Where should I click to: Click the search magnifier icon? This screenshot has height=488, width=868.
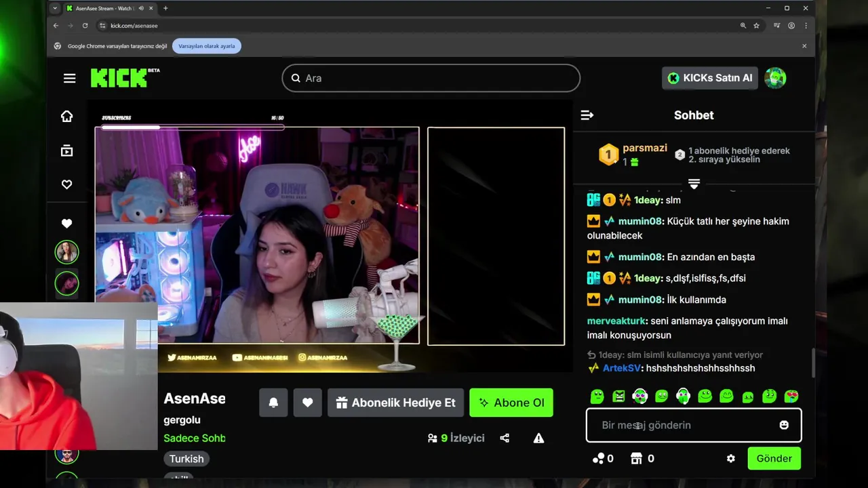coord(296,78)
